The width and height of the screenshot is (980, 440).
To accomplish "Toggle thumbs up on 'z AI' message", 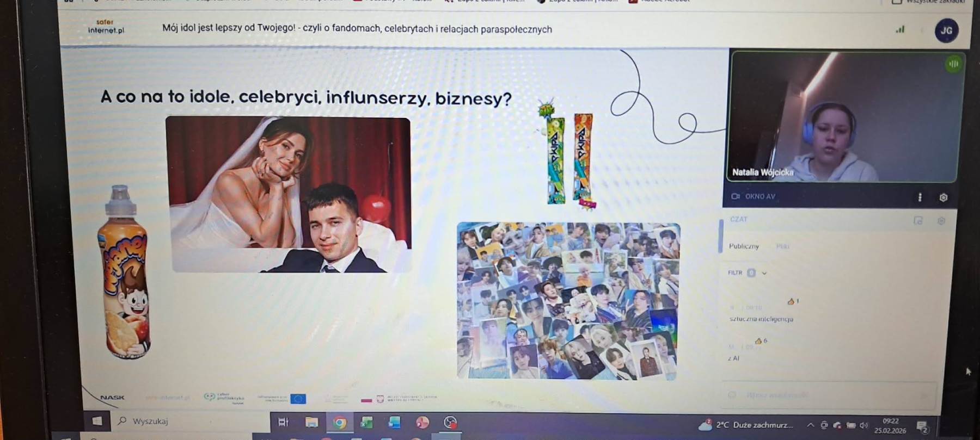I will coord(758,341).
